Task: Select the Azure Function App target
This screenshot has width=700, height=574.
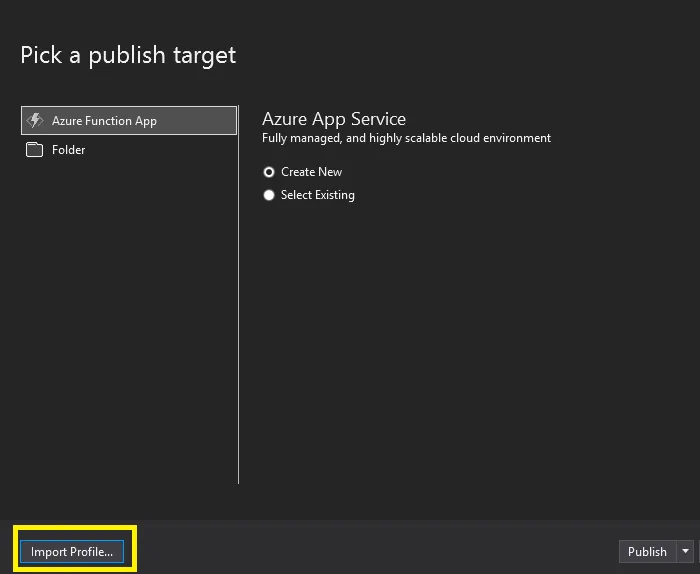Action: 129,121
